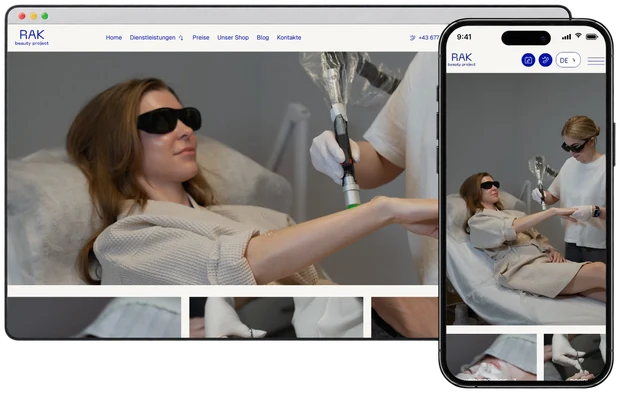Maximize the browser window with the green button
620x393 pixels.
pyautogui.click(x=45, y=16)
